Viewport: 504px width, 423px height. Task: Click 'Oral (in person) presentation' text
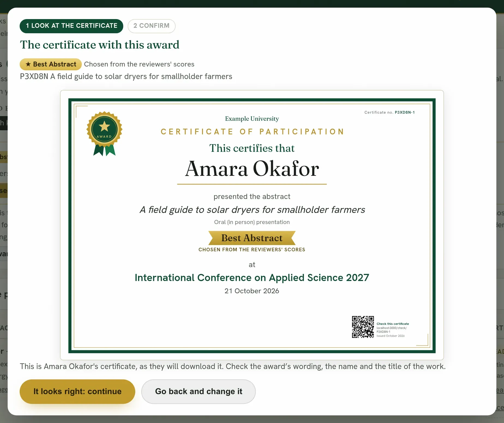point(252,222)
